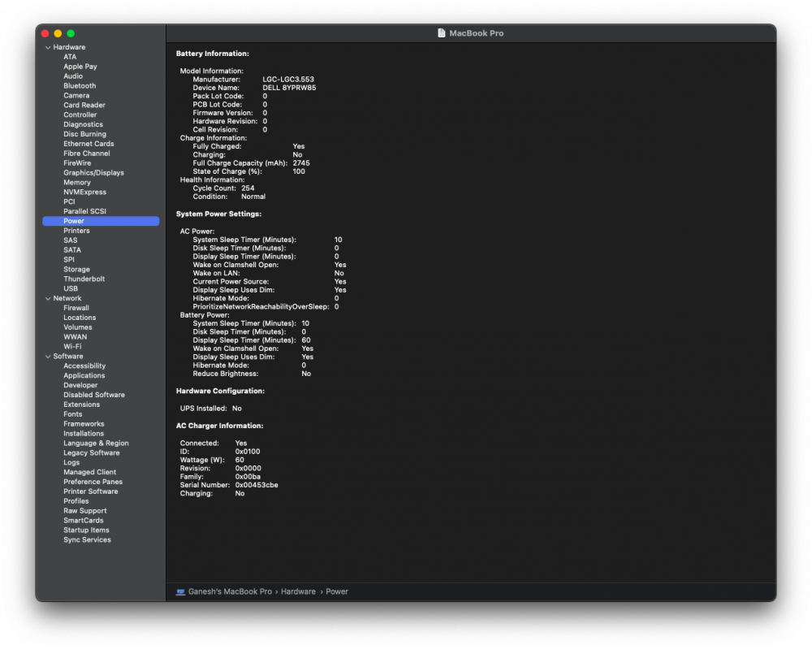Select Locations under Network
This screenshot has width=812, height=649.
pyautogui.click(x=80, y=318)
